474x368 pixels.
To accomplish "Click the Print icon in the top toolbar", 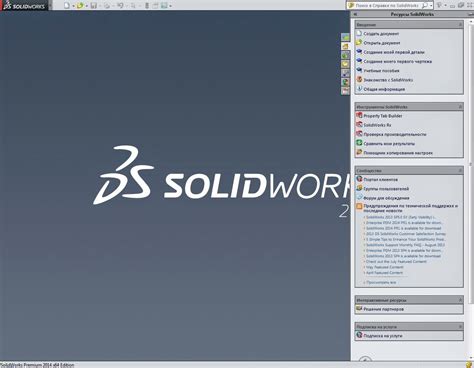I will (x=107, y=5).
